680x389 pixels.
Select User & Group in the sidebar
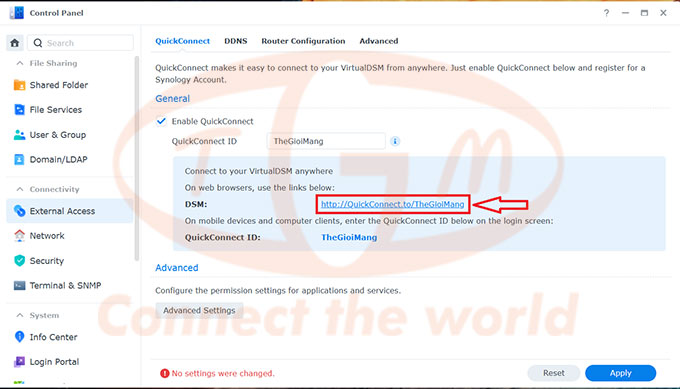coord(69,135)
